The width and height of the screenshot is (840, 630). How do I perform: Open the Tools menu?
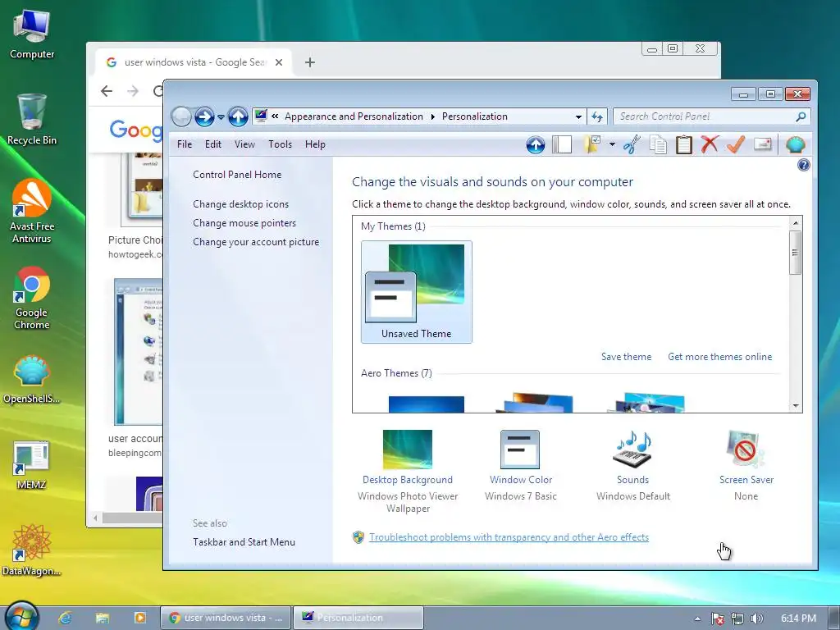pos(281,144)
